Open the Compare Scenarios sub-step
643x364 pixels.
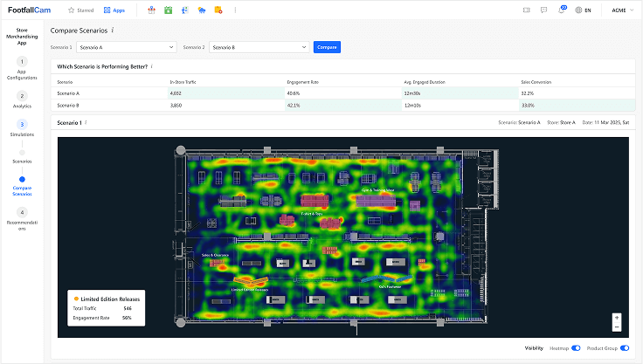[22, 187]
